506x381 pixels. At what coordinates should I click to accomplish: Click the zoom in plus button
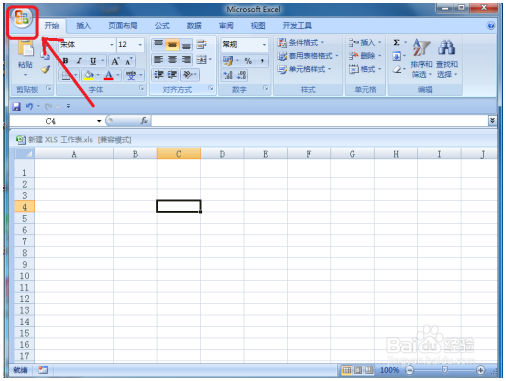[480, 370]
